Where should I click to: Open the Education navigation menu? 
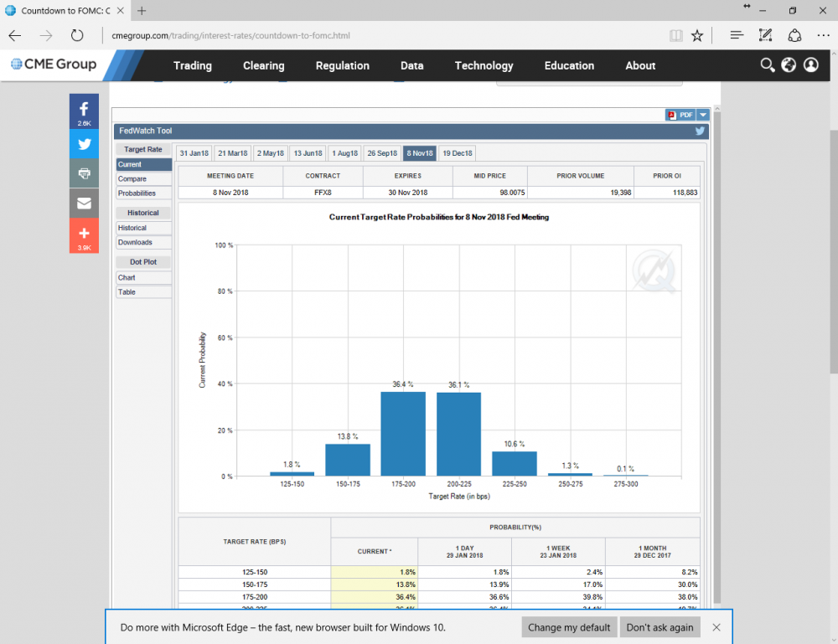coord(569,65)
